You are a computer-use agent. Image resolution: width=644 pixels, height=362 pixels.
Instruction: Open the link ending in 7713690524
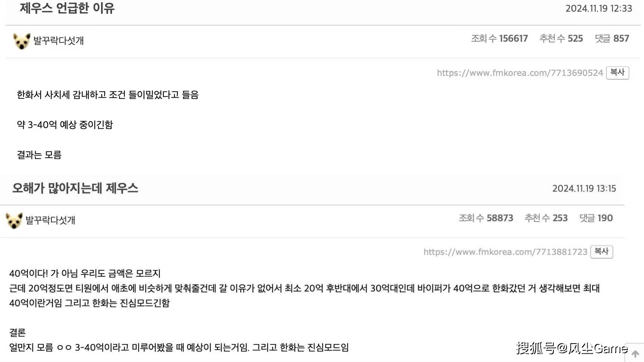click(x=520, y=73)
